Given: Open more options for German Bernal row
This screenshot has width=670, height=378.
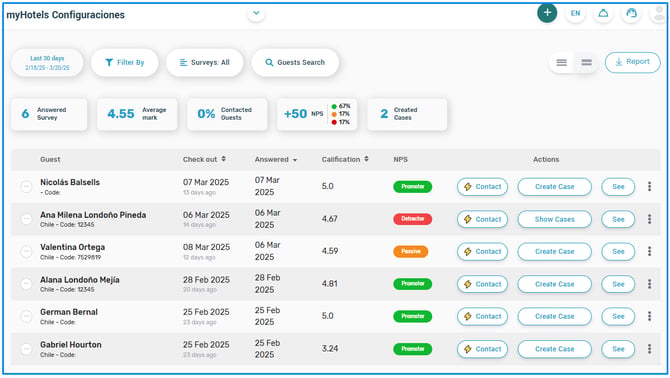Looking at the screenshot, I should pyautogui.click(x=649, y=316).
